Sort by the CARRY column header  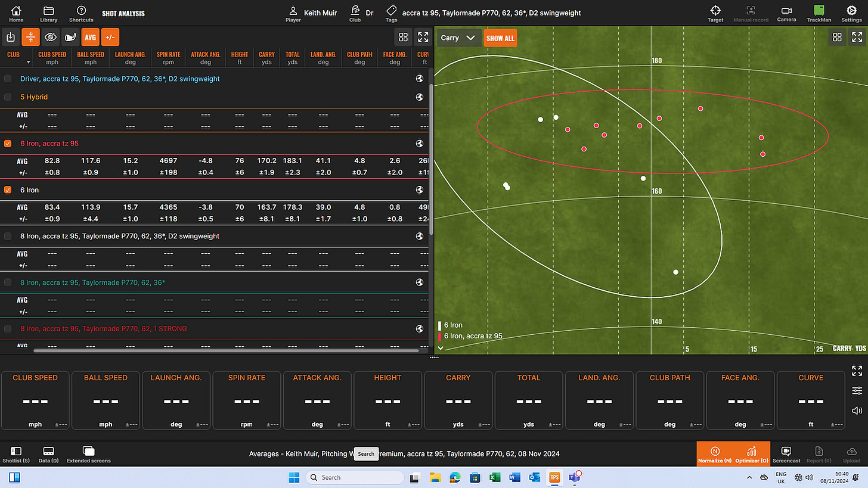(266, 57)
